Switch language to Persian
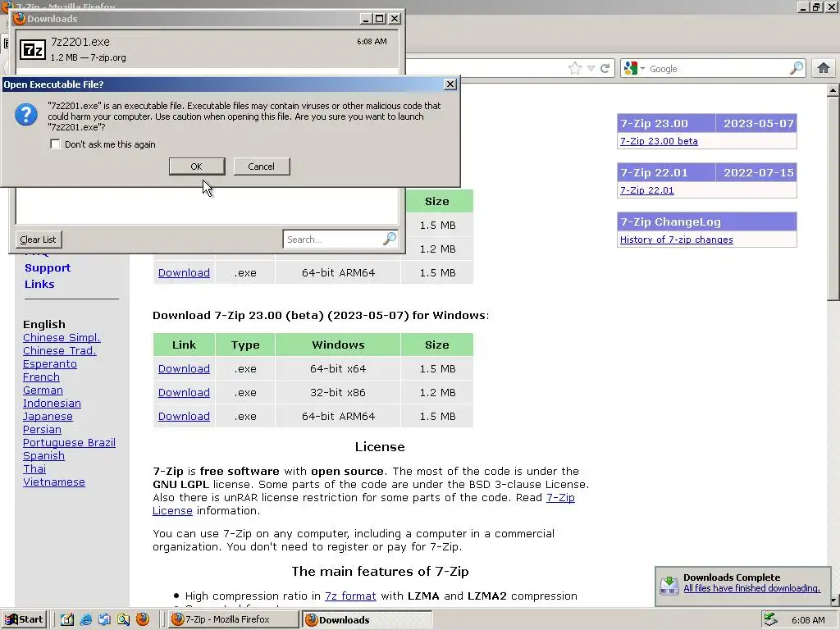840x630 pixels. pos(42,430)
